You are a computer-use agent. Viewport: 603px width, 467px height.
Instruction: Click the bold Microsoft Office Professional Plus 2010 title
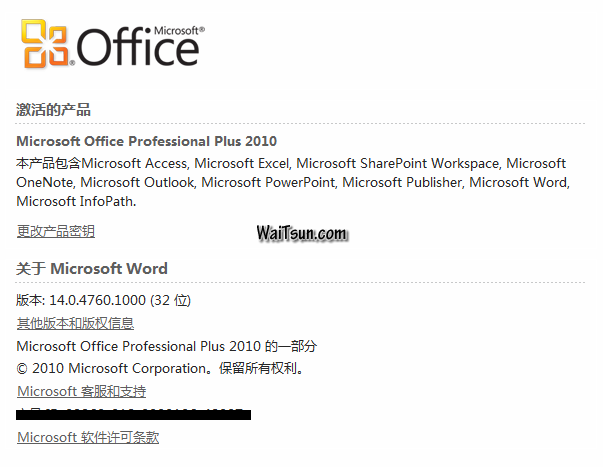tap(146, 141)
